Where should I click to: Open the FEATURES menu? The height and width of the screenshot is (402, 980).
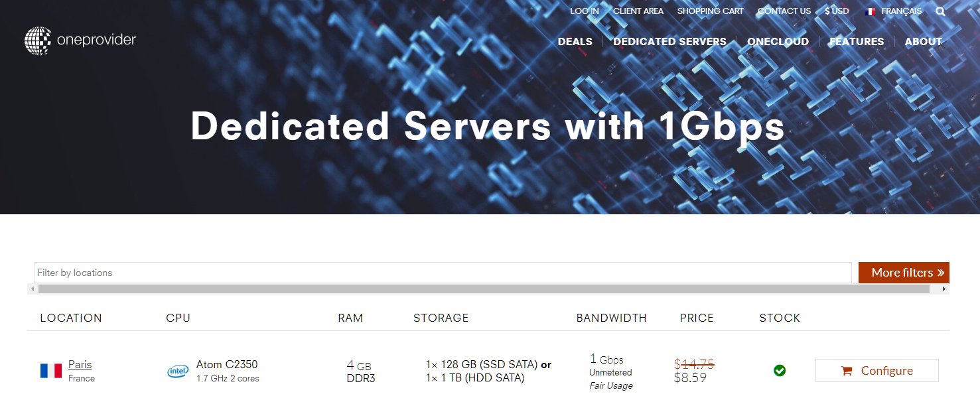click(x=857, y=41)
